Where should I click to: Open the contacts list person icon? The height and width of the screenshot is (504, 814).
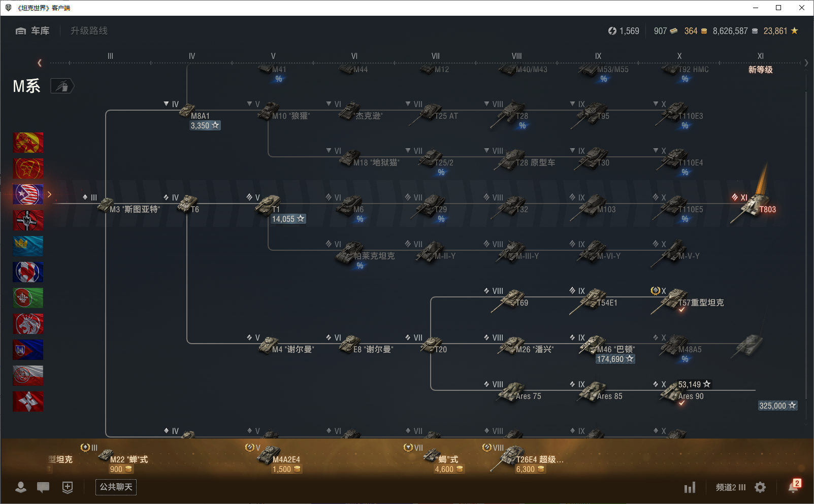click(x=21, y=487)
